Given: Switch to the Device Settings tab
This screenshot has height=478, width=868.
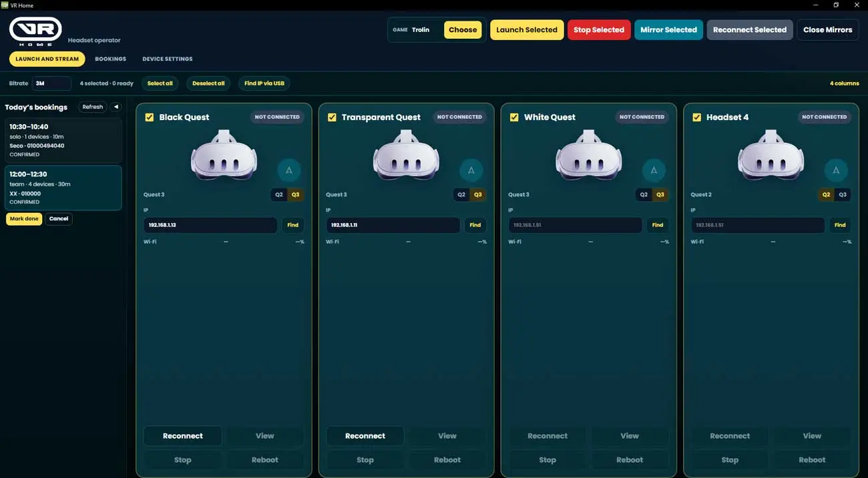Looking at the screenshot, I should click(x=168, y=59).
